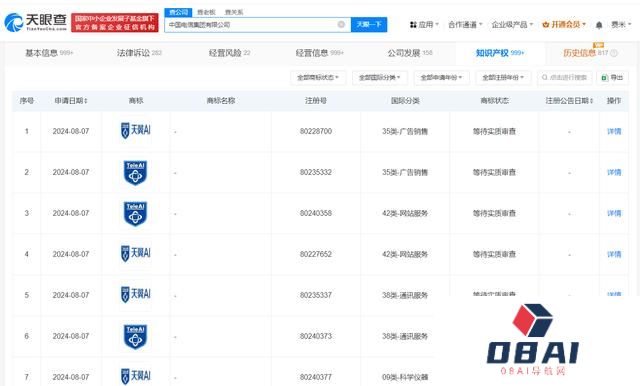Open TeleAI shield trademark image in row 3

pyautogui.click(x=136, y=213)
